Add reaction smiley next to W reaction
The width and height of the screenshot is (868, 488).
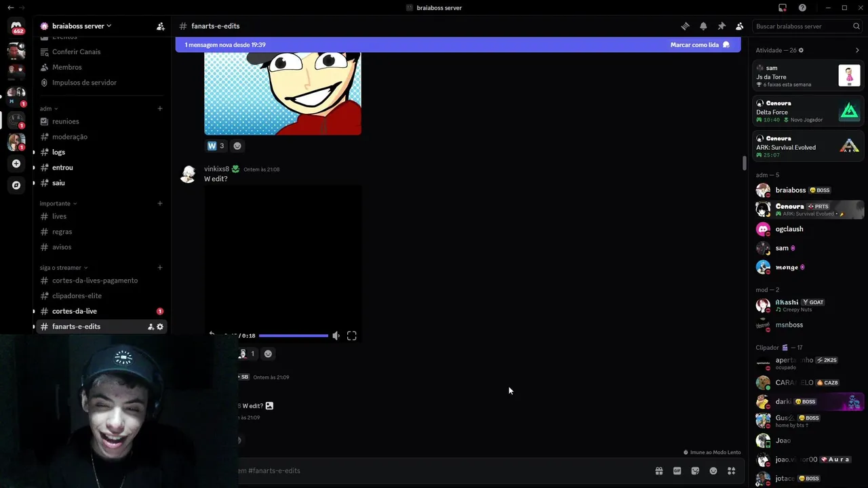click(237, 146)
